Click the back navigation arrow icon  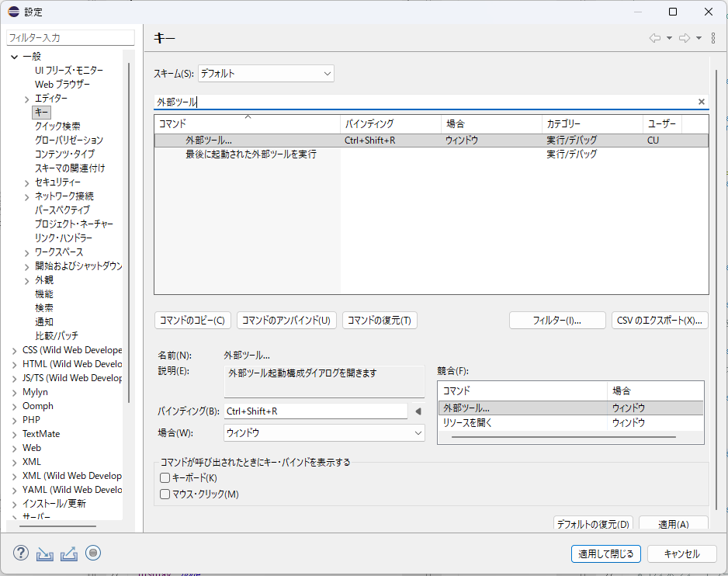click(655, 38)
